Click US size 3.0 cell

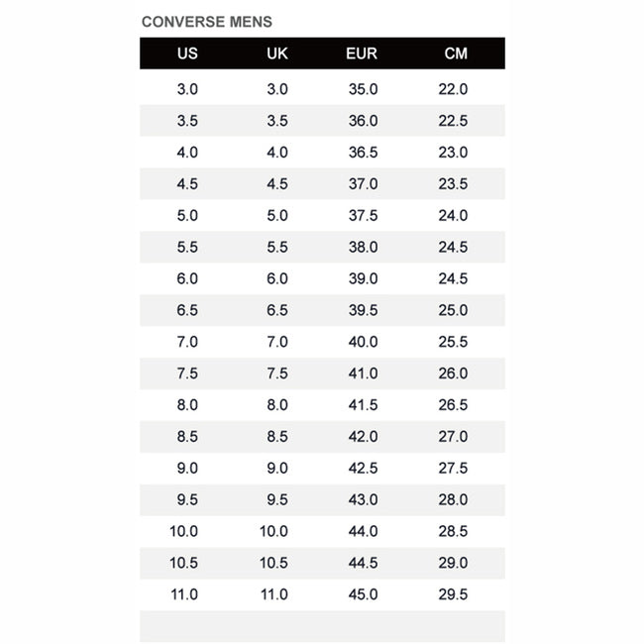click(x=187, y=89)
